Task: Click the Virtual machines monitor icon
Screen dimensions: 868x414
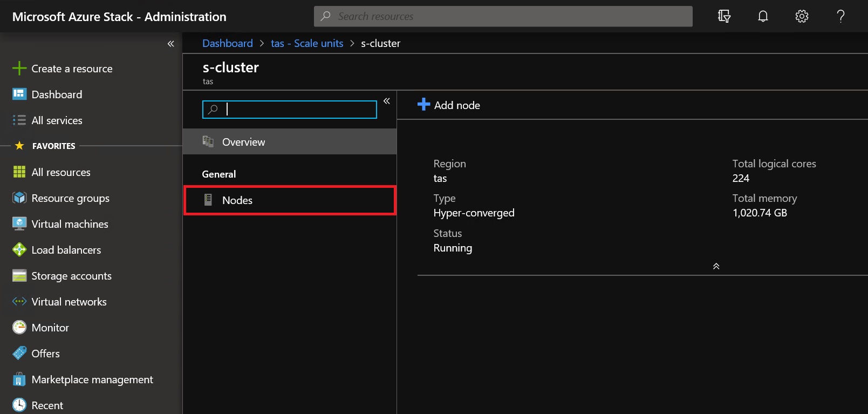Action: click(x=19, y=224)
